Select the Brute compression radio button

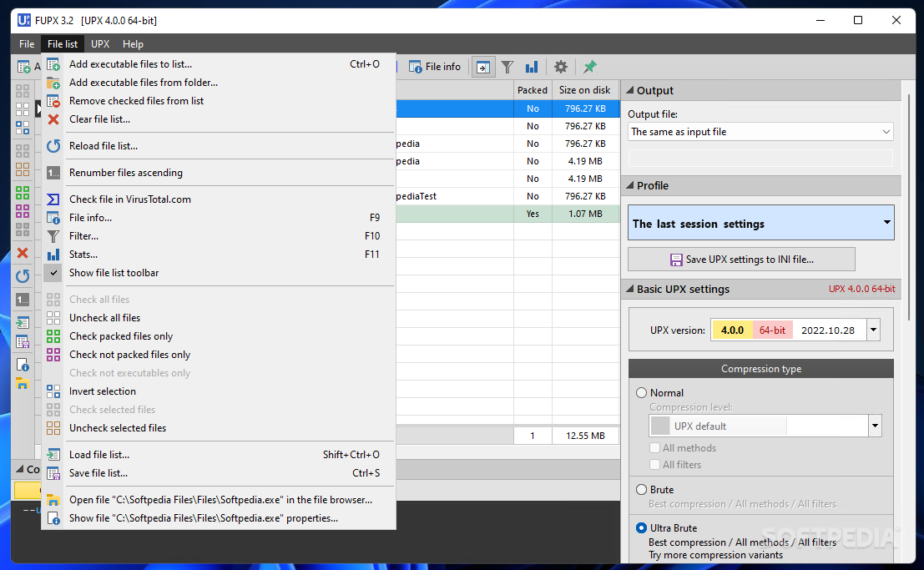(641, 489)
